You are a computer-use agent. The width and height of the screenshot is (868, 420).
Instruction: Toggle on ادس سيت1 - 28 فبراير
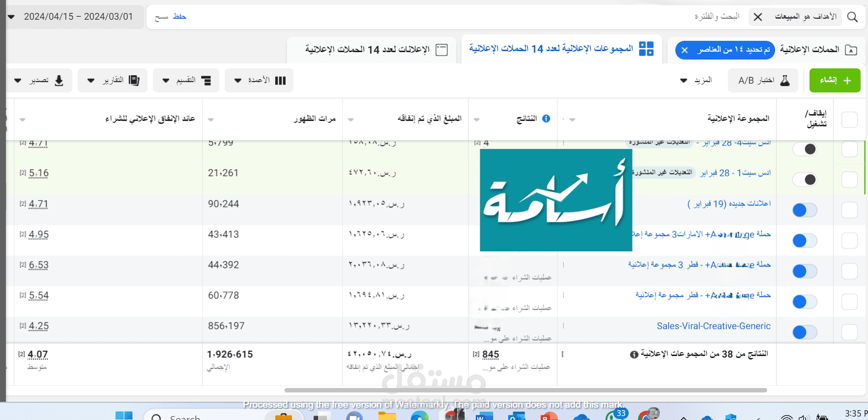point(805,180)
